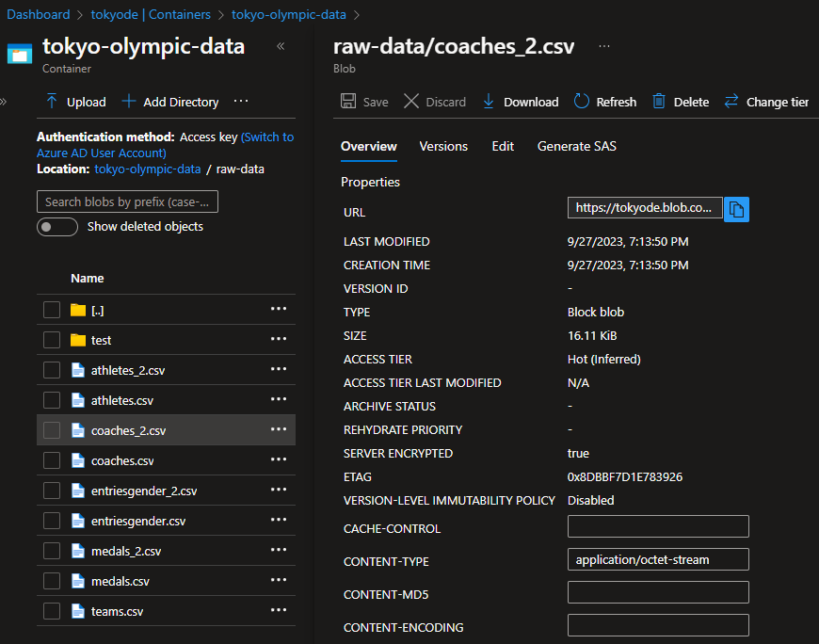Image resolution: width=819 pixels, height=644 pixels.
Task: Open the ellipsis menu for medals.csv
Action: [278, 580]
